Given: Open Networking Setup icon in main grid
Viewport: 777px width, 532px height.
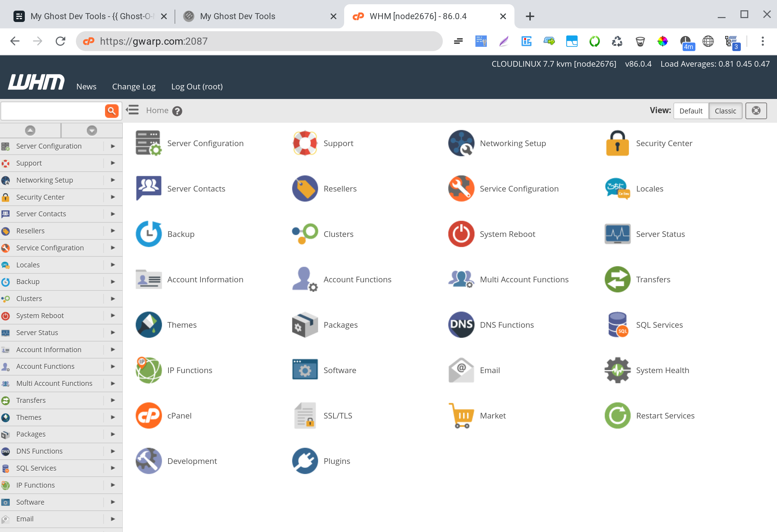Looking at the screenshot, I should 461,143.
